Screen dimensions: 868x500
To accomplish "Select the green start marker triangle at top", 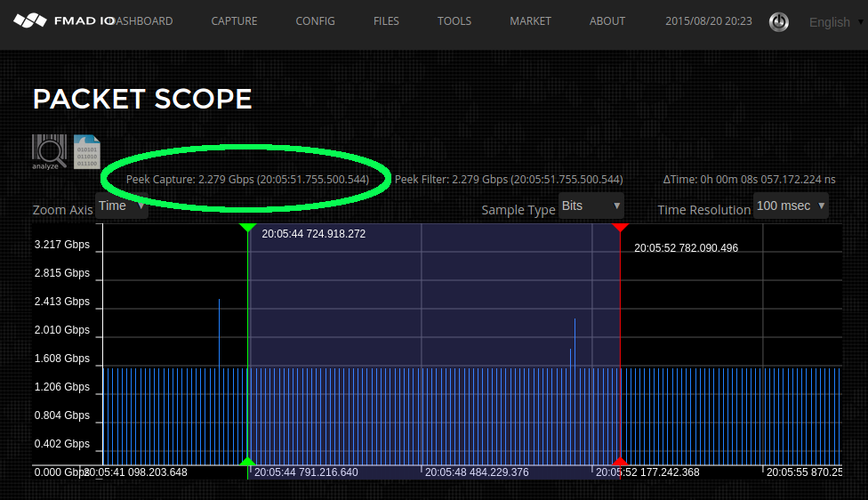I will coord(248,229).
